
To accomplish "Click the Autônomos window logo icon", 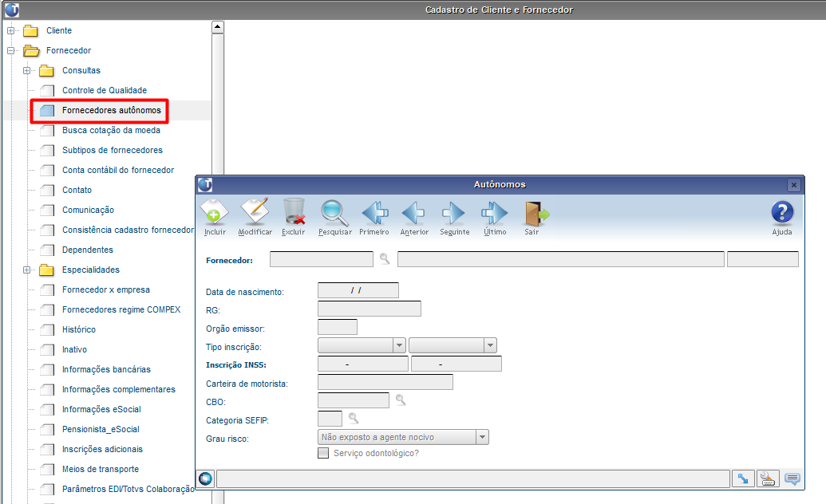I will pyautogui.click(x=205, y=184).
